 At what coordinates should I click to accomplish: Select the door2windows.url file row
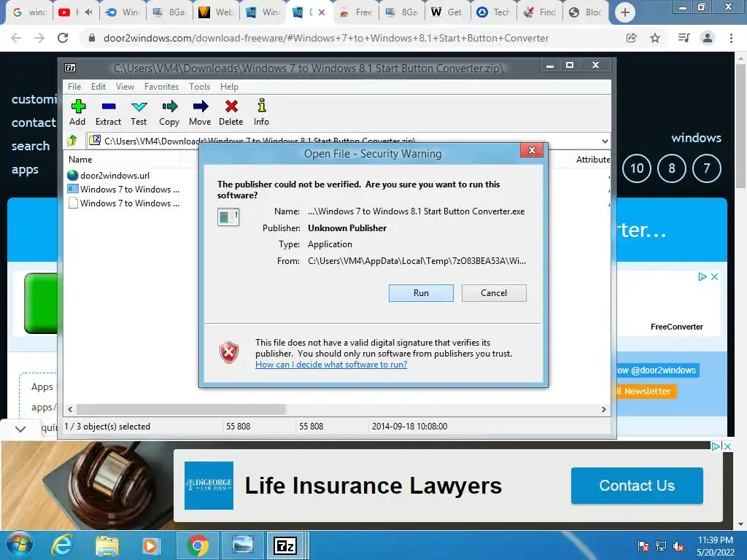click(109, 175)
